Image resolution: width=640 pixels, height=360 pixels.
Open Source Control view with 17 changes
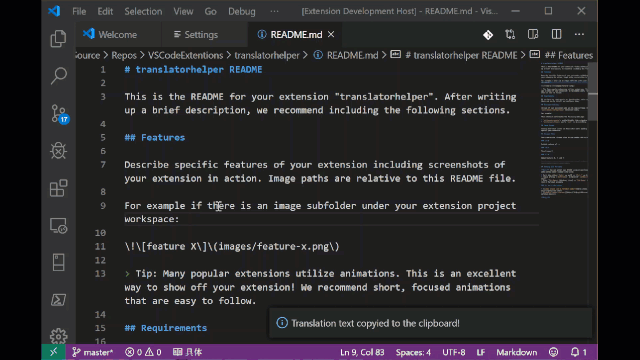(x=59, y=114)
